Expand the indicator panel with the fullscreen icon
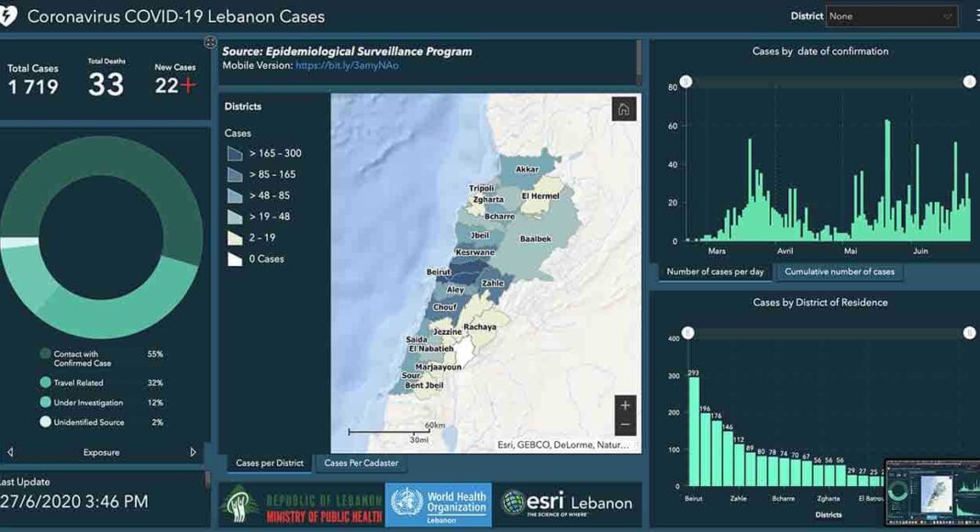The height and width of the screenshot is (532, 980). [210, 42]
